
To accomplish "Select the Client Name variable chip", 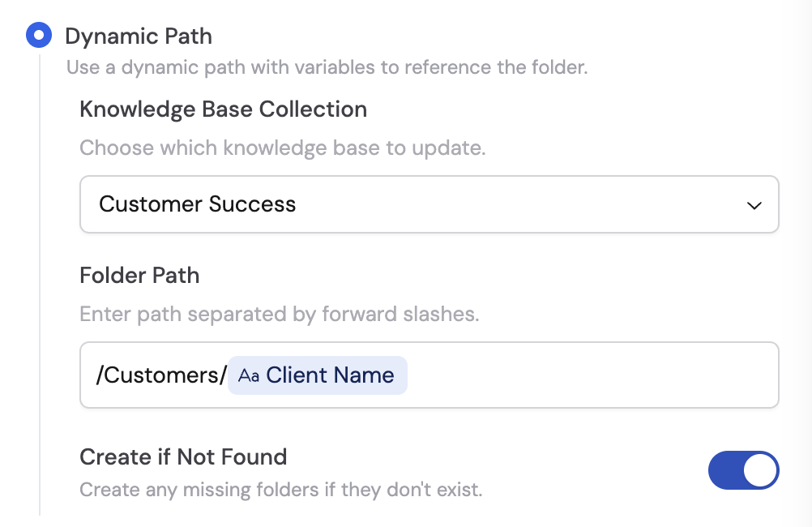I will click(x=318, y=375).
